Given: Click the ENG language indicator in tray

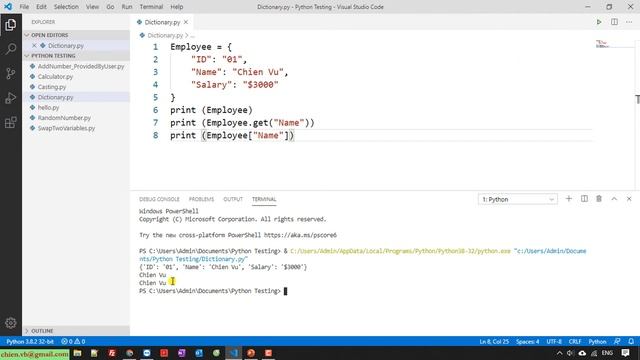Looking at the screenshot, I should (x=607, y=353).
